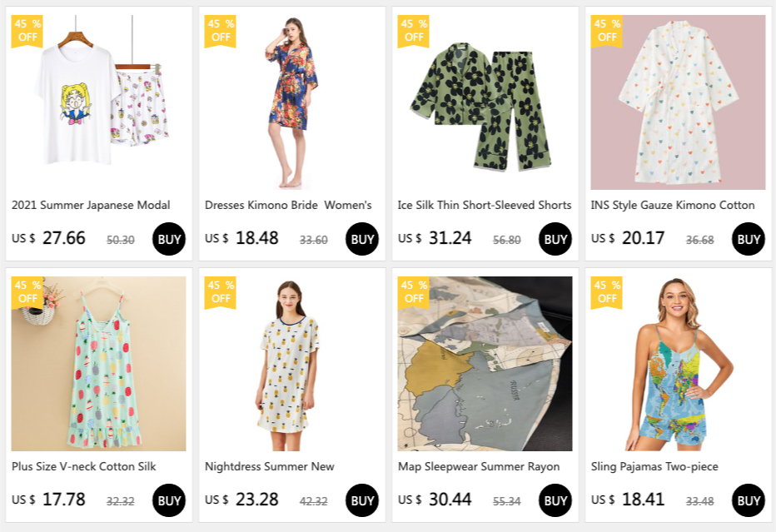Buy the Sling Pajamas Two-piece set

click(x=749, y=500)
